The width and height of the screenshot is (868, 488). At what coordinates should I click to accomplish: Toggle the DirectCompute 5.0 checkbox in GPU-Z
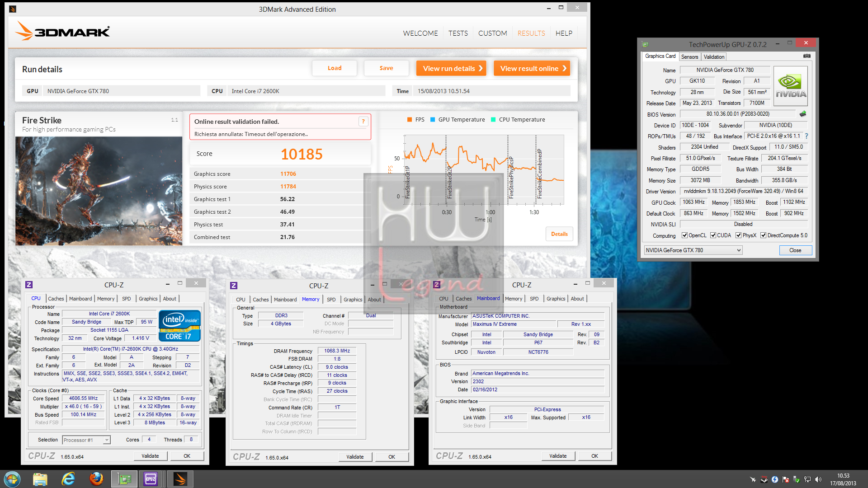(763, 235)
